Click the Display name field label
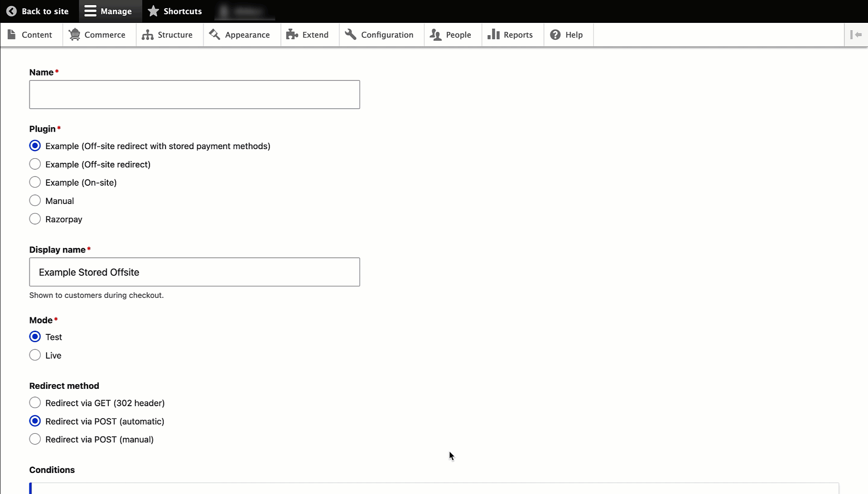The width and height of the screenshot is (868, 494). 57,250
